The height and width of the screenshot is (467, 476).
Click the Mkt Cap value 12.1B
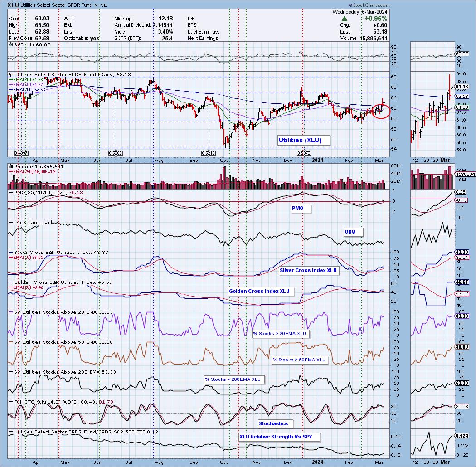[x=165, y=19]
